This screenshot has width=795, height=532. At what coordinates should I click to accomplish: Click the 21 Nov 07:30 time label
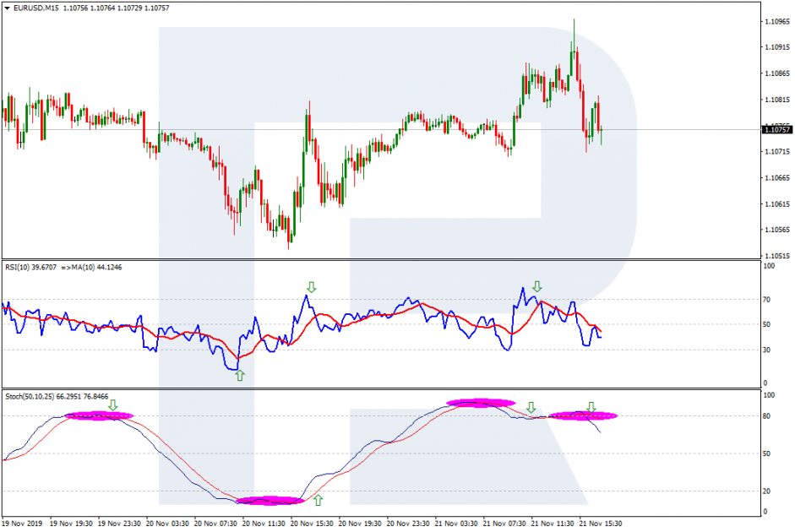(x=504, y=524)
